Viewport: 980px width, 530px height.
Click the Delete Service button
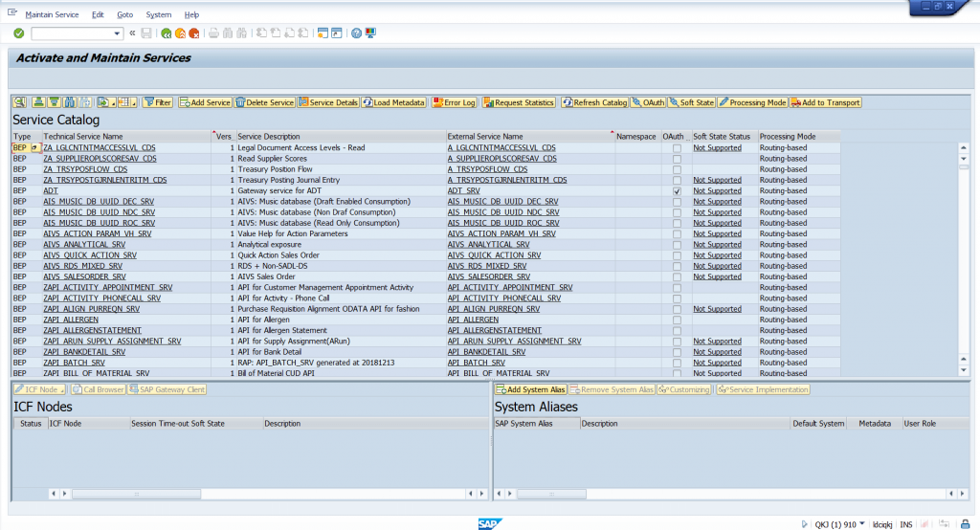(x=264, y=102)
